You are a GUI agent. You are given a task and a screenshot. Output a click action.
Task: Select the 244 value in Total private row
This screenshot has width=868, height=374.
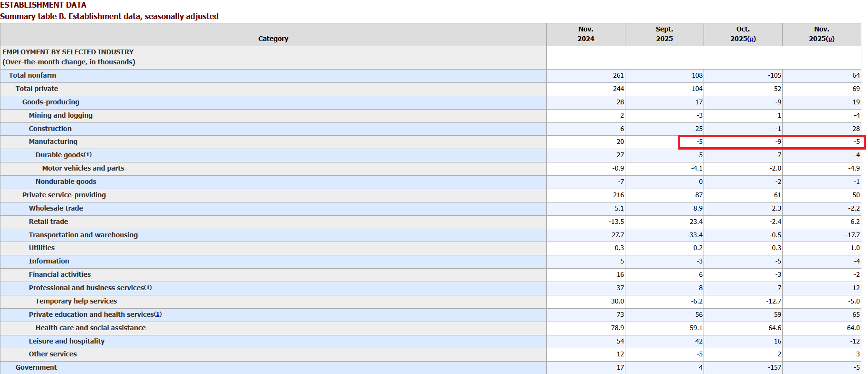coord(618,89)
